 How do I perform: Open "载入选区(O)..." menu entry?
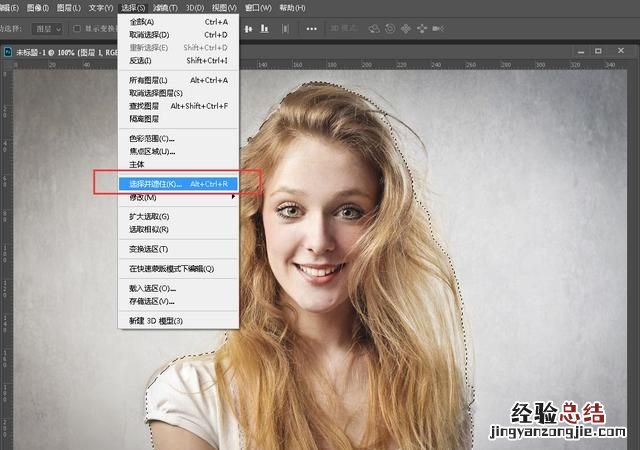(152, 287)
